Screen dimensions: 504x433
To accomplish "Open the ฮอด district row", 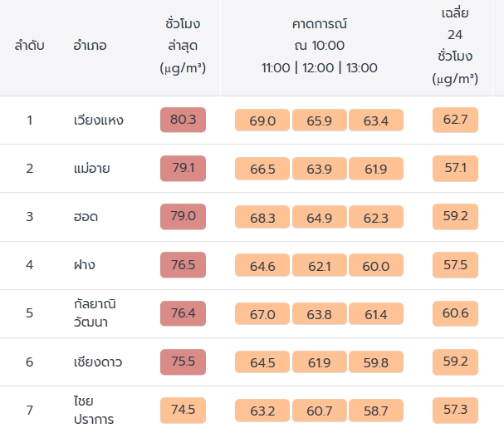I will click(x=86, y=217).
